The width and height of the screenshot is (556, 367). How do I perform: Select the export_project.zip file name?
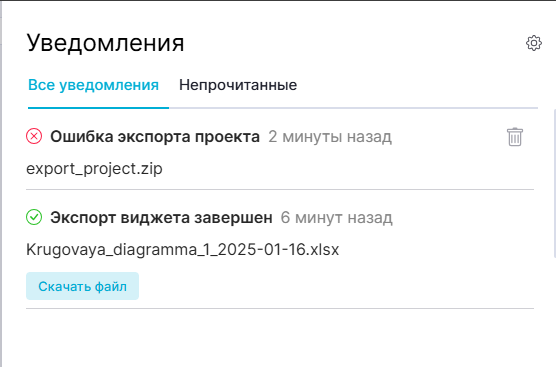point(94,169)
